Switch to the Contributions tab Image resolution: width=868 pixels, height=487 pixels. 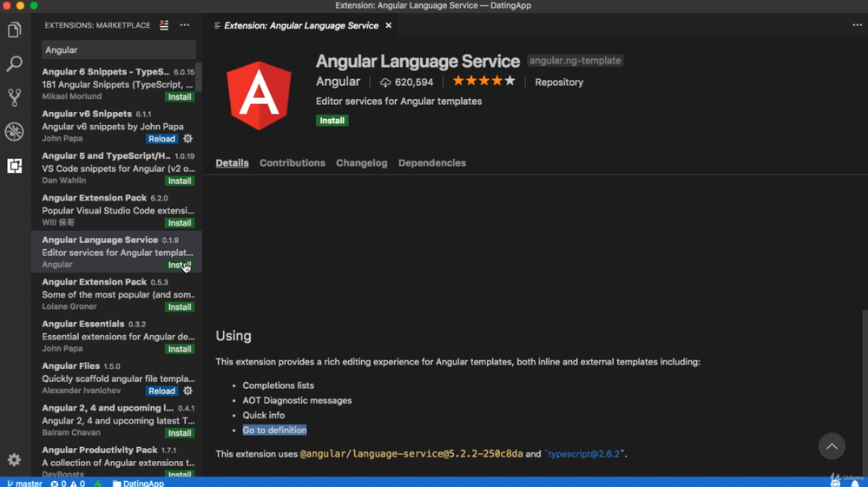(x=293, y=163)
